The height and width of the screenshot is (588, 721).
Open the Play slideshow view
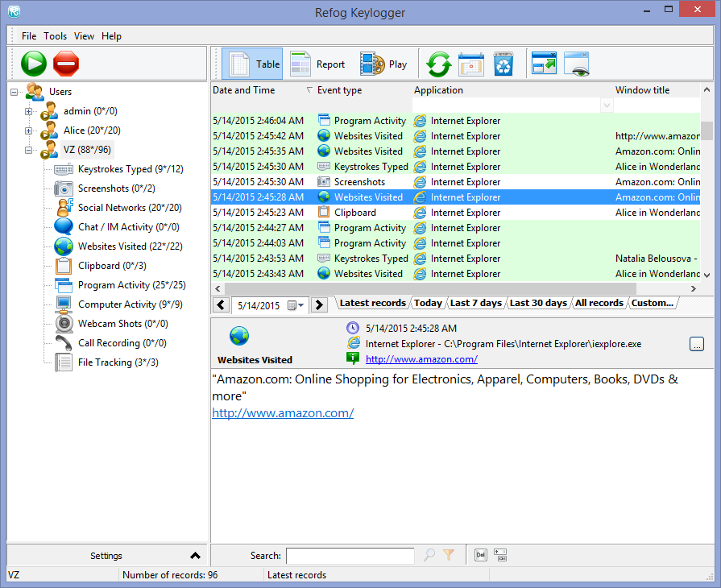384,64
